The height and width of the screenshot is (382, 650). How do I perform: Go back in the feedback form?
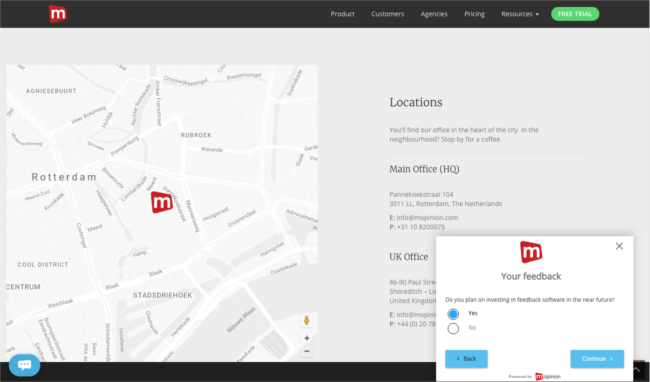click(x=466, y=359)
